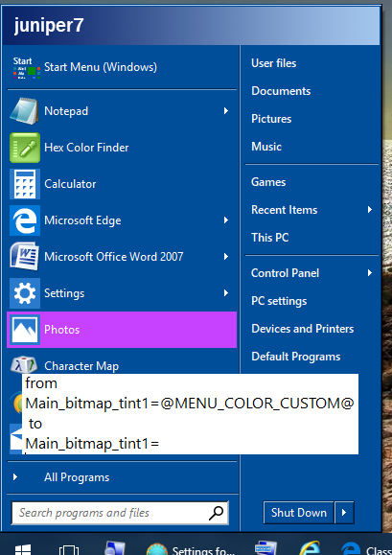Click the Windows Start button on taskbar
The image size is (392, 555).
pyautogui.click(x=23, y=549)
